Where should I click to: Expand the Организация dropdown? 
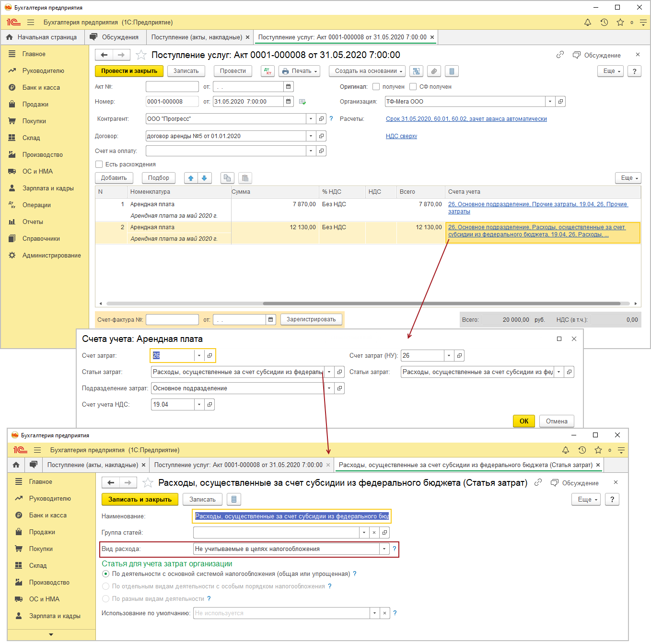(550, 102)
